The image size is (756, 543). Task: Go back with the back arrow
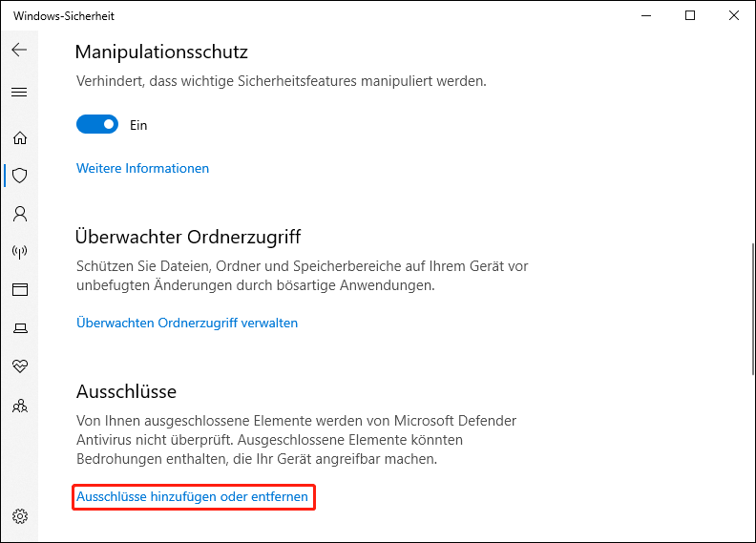click(19, 50)
